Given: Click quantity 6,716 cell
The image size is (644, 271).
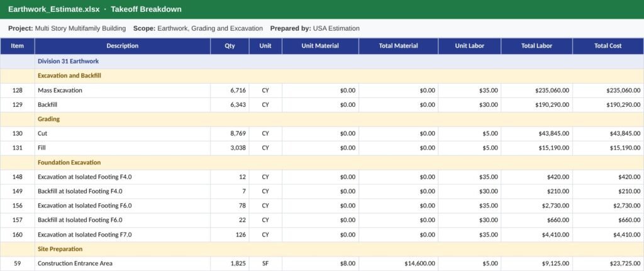Looking at the screenshot, I should coord(230,91).
